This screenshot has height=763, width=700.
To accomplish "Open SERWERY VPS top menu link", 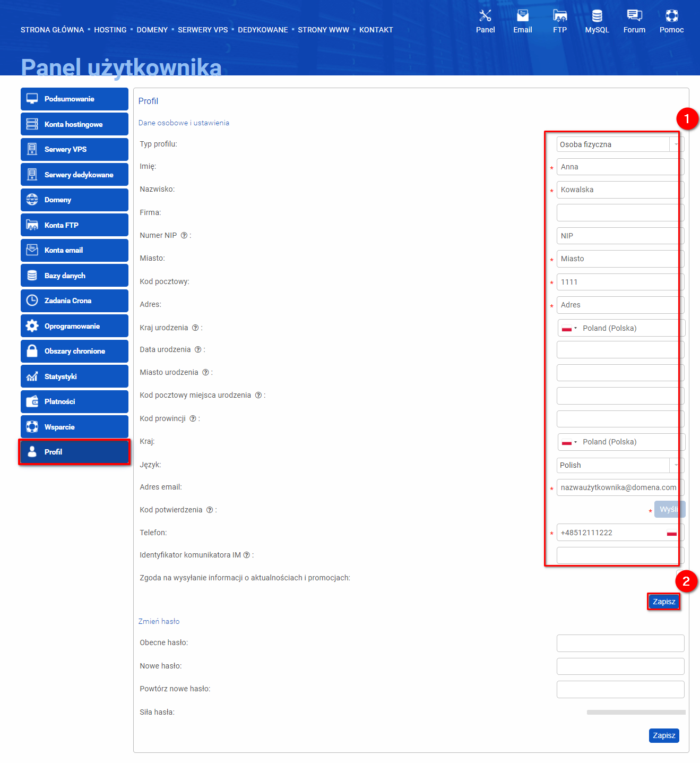I will [203, 30].
